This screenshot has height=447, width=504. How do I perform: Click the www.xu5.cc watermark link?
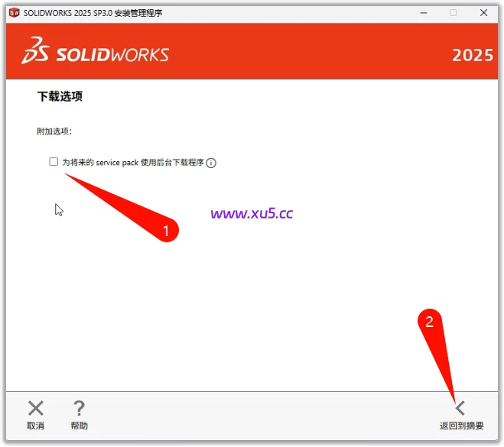click(252, 213)
